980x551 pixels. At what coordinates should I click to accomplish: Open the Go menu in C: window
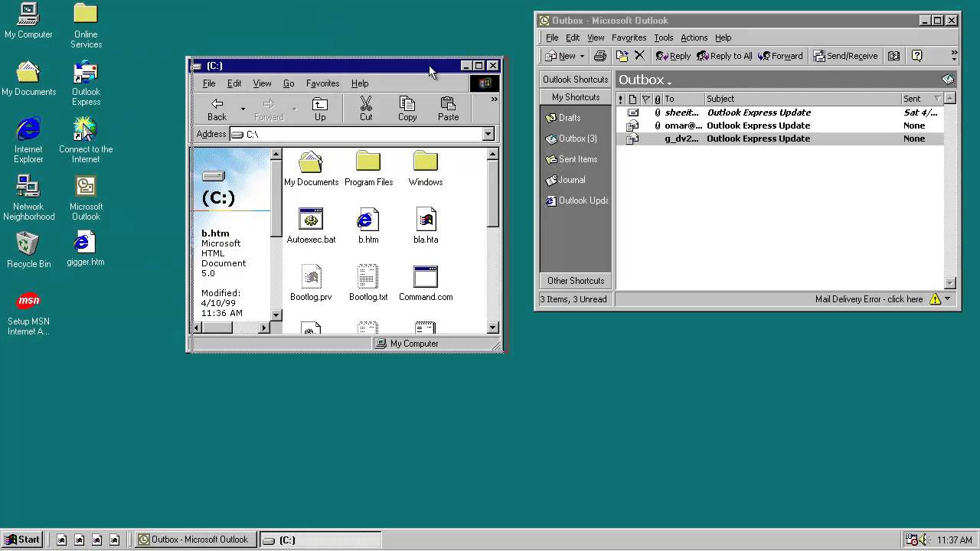(x=289, y=83)
